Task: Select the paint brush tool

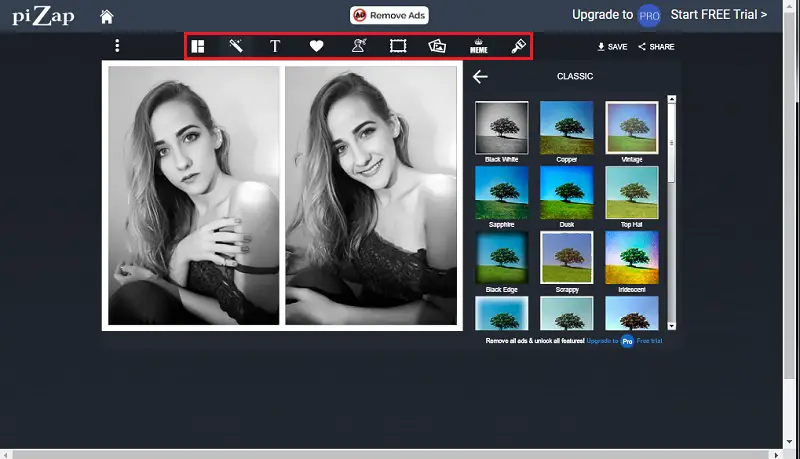Action: pyautogui.click(x=518, y=46)
